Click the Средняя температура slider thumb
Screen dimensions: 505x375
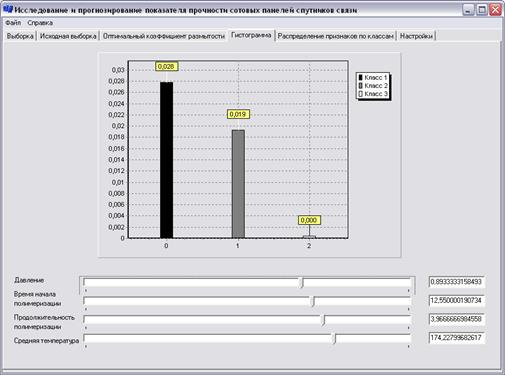[x=334, y=339]
